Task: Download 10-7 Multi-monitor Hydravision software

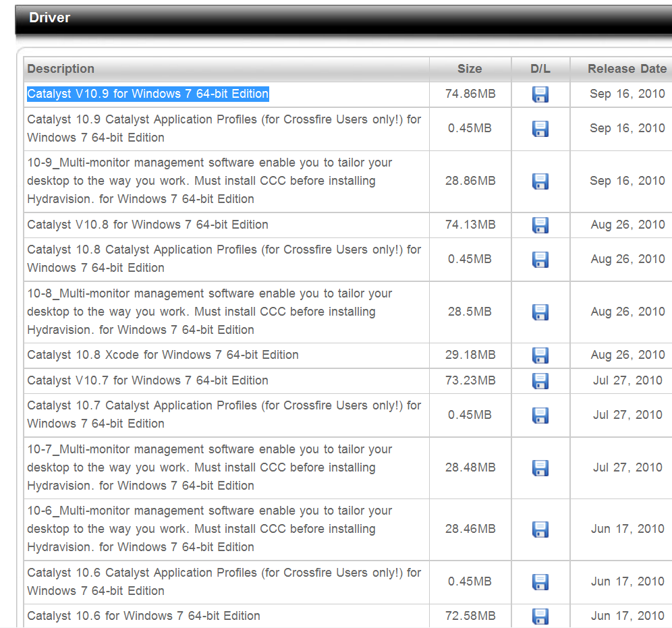Action: 540,467
